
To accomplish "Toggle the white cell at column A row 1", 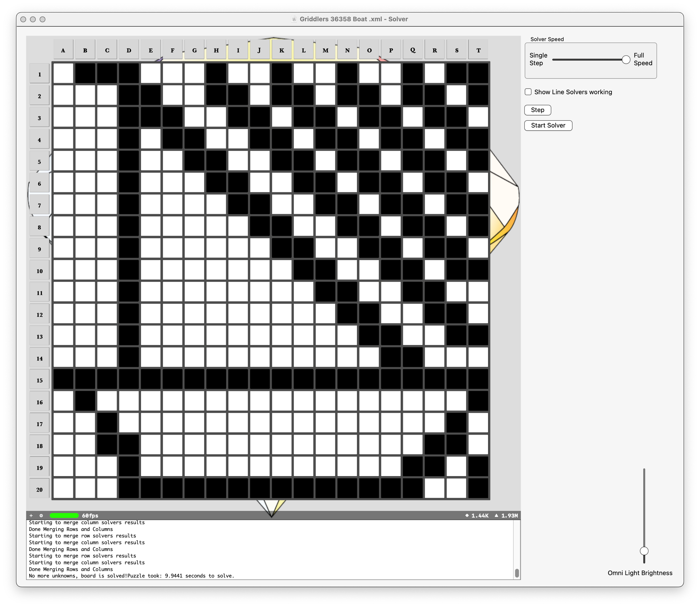I will pyautogui.click(x=63, y=73).
